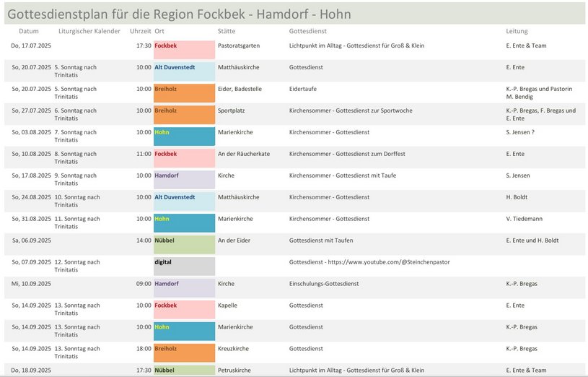Click the light-blue Alt Duvenstedt cell for 20.07.2025
This screenshot has width=588, height=377.
click(x=184, y=71)
